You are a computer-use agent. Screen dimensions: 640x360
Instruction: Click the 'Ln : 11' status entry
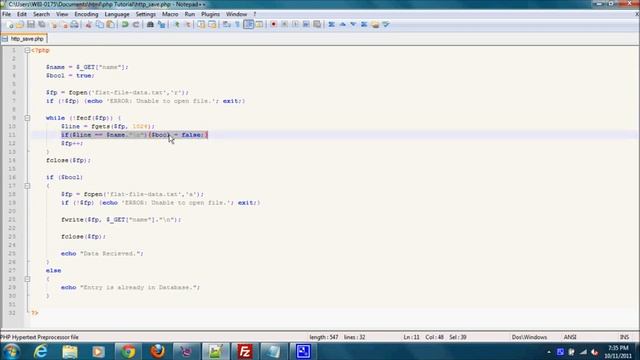click(x=411, y=337)
